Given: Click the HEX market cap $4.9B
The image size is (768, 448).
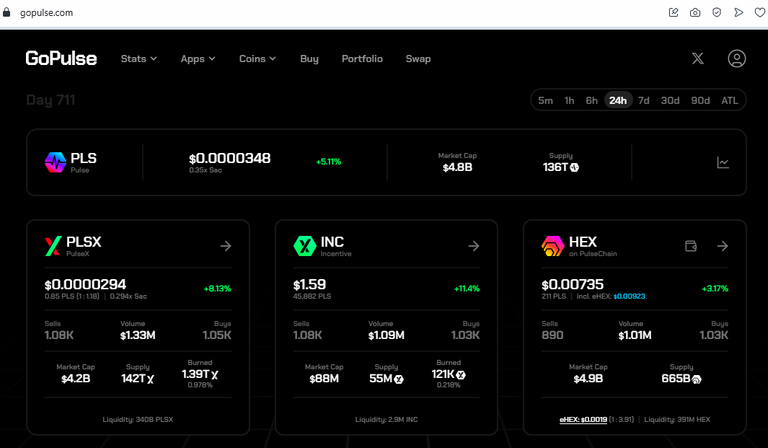Looking at the screenshot, I should tap(588, 378).
